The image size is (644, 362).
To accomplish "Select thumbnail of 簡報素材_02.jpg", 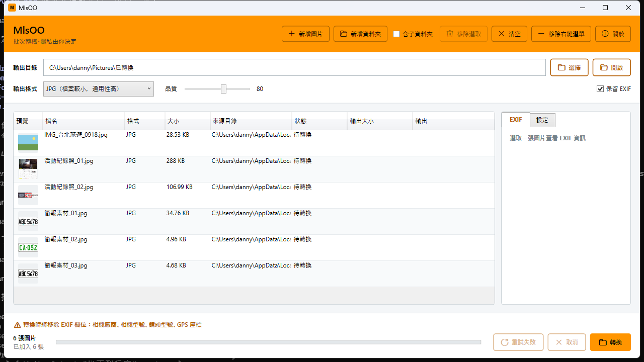I will pyautogui.click(x=28, y=247).
